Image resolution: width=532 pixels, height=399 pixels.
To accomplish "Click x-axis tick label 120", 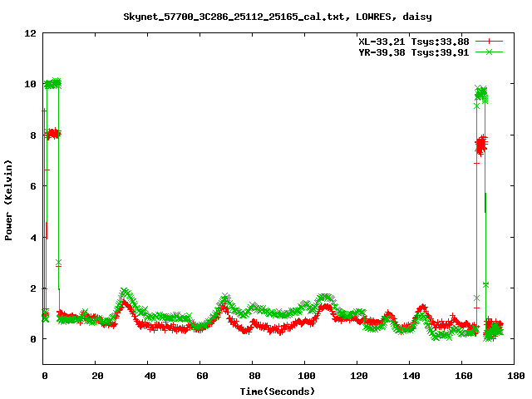I will [x=359, y=376].
